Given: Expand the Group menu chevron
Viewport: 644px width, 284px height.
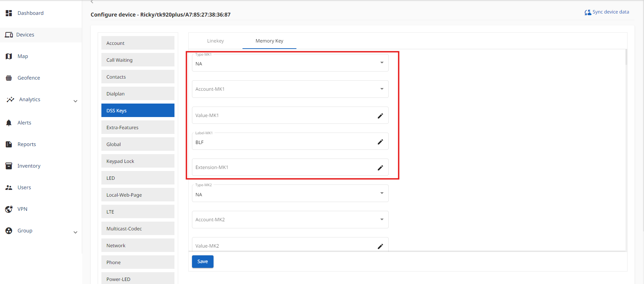Looking at the screenshot, I should pyautogui.click(x=75, y=232).
